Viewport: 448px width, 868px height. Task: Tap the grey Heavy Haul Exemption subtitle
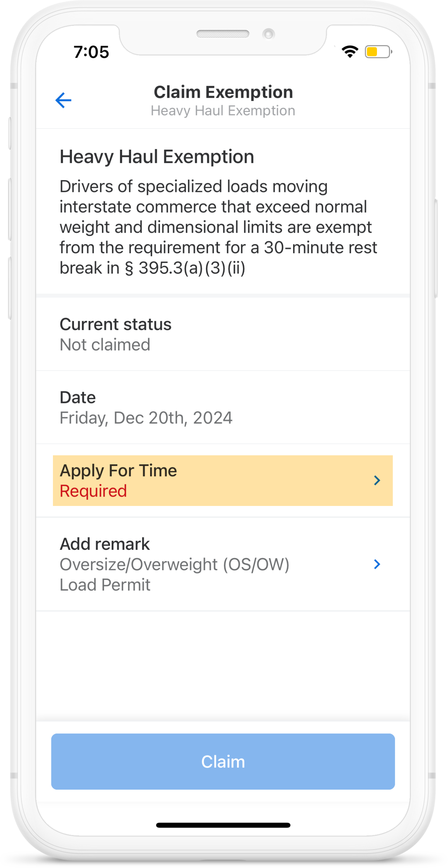223,111
